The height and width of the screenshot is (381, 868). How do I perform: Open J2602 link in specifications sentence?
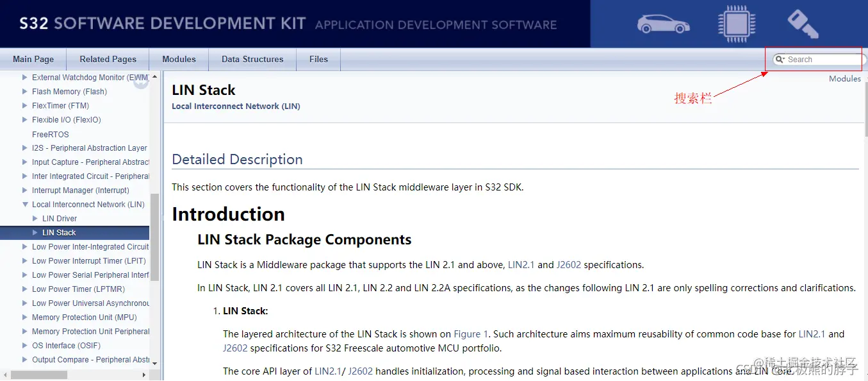click(x=569, y=264)
